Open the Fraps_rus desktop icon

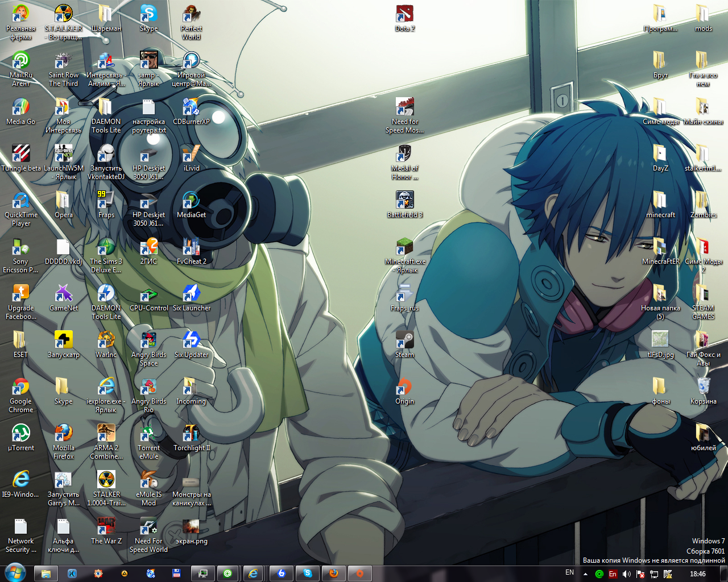(x=404, y=297)
